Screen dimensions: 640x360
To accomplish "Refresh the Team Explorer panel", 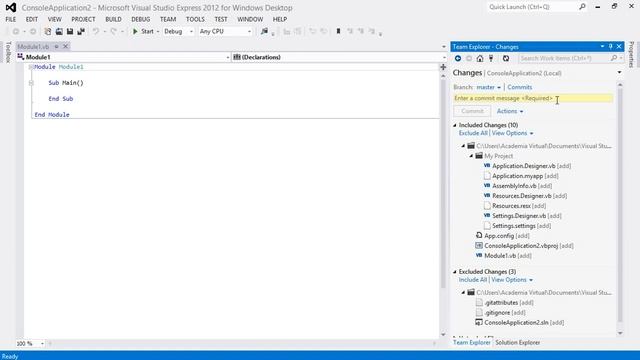I will pos(506,58).
